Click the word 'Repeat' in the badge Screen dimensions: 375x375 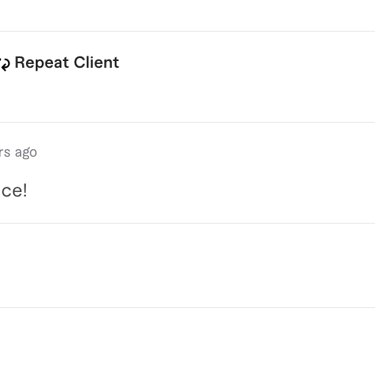[x=42, y=63]
